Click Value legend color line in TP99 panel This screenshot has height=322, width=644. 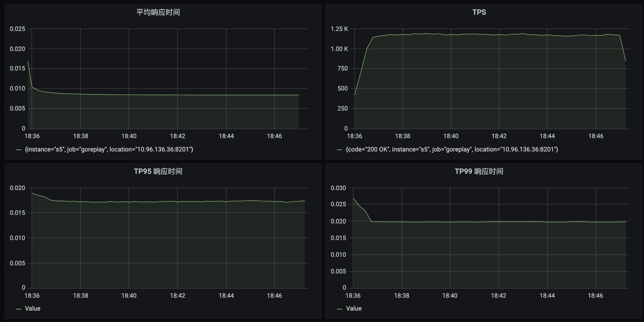tap(339, 309)
